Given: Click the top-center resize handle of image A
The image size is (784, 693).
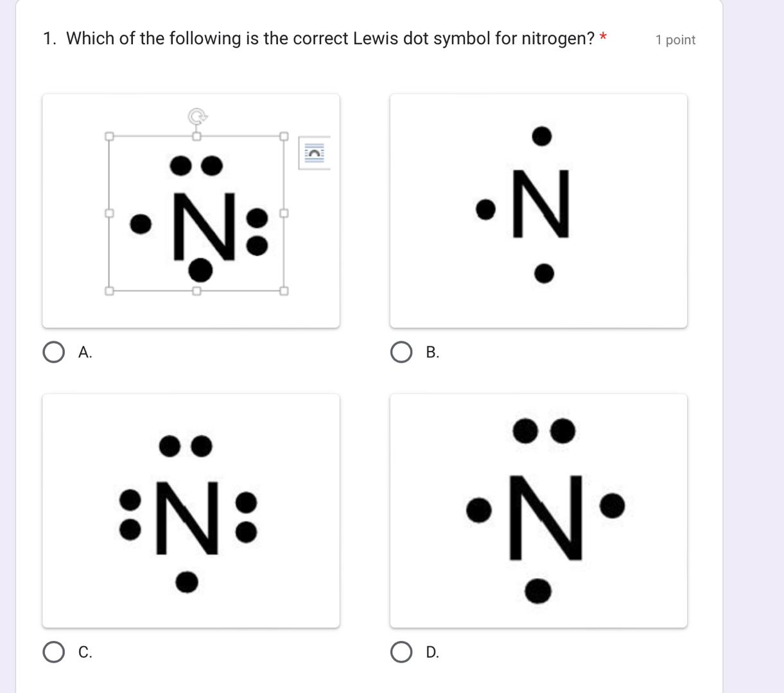Looking at the screenshot, I should click(196, 136).
